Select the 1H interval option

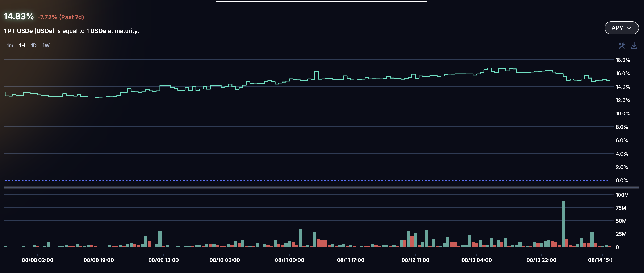point(22,46)
